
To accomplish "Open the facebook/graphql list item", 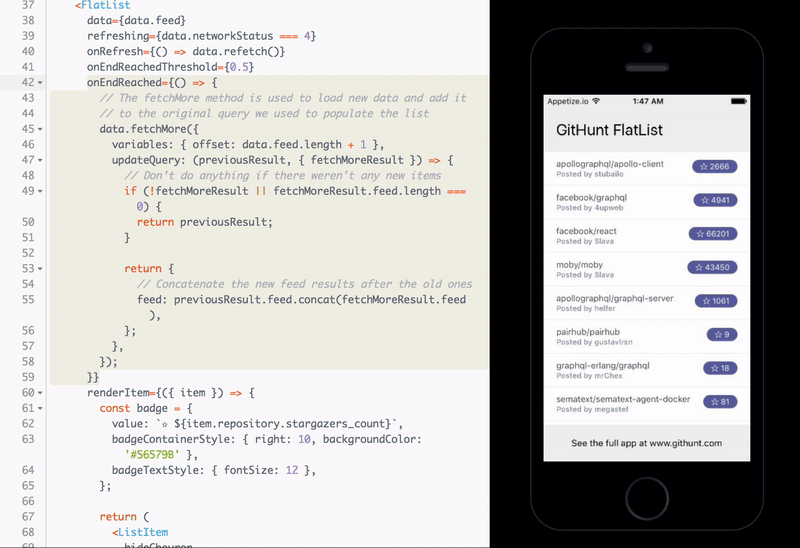I will pyautogui.click(x=646, y=203).
